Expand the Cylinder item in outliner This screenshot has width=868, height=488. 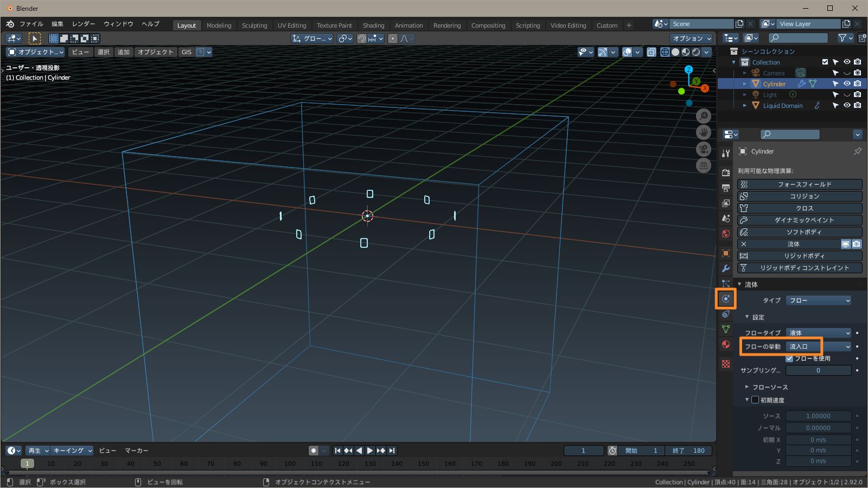(x=745, y=84)
